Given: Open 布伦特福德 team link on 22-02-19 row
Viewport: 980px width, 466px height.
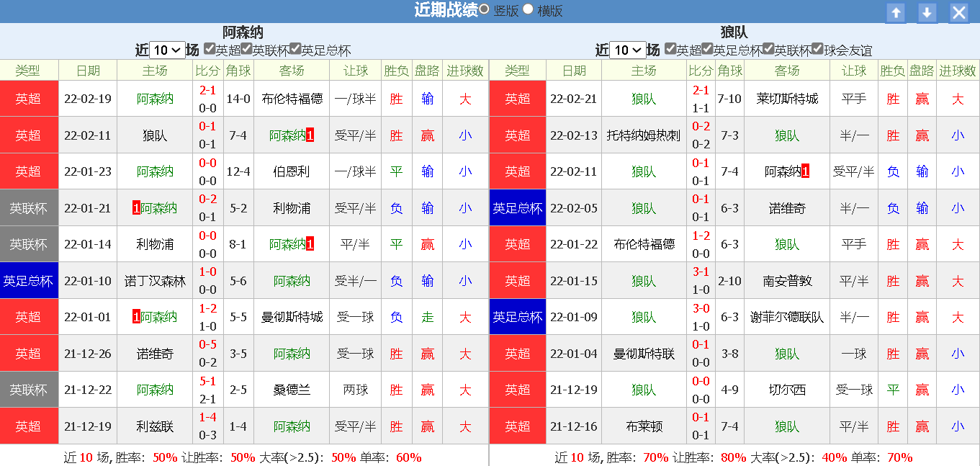Looking at the screenshot, I should point(292,99).
